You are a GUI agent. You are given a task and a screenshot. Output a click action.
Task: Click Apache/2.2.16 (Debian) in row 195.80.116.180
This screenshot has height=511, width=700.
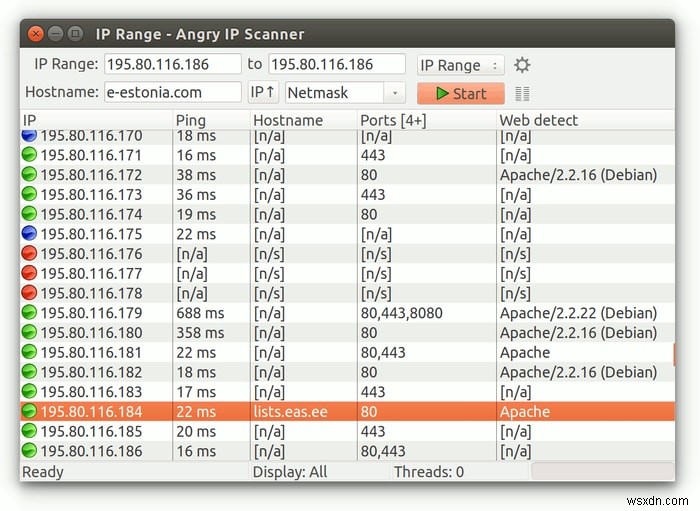[x=578, y=333]
